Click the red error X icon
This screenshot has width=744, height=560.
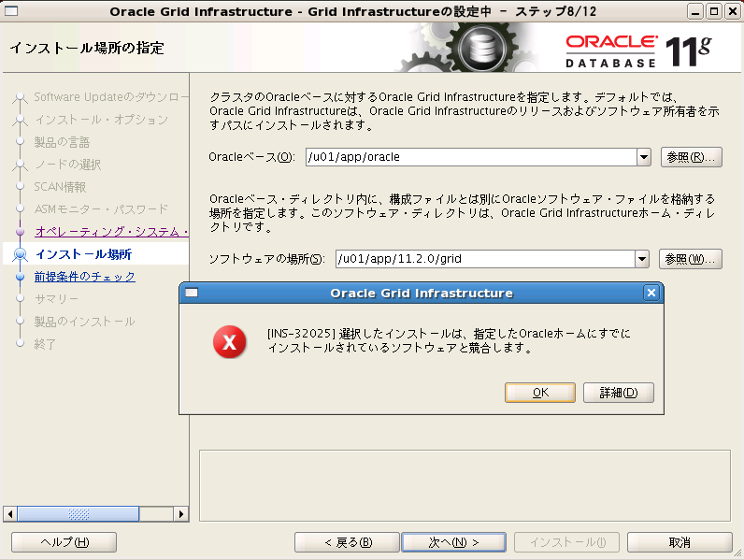pyautogui.click(x=230, y=341)
